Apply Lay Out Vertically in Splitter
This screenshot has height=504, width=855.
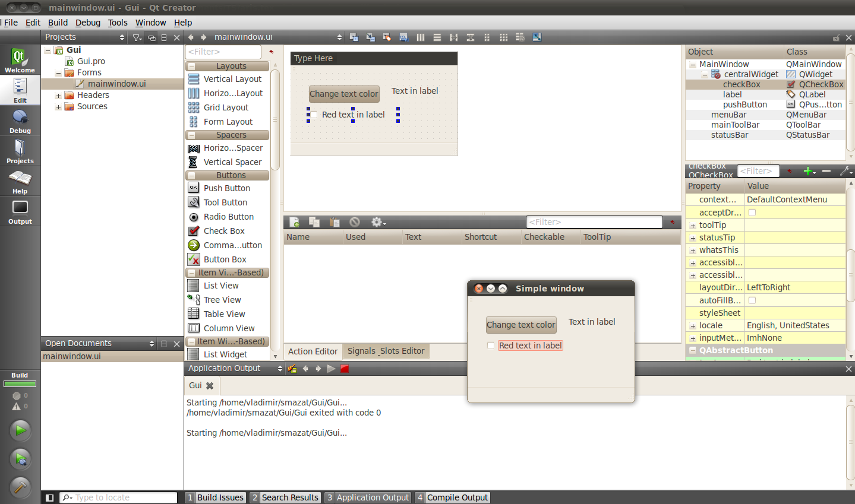[x=470, y=37]
